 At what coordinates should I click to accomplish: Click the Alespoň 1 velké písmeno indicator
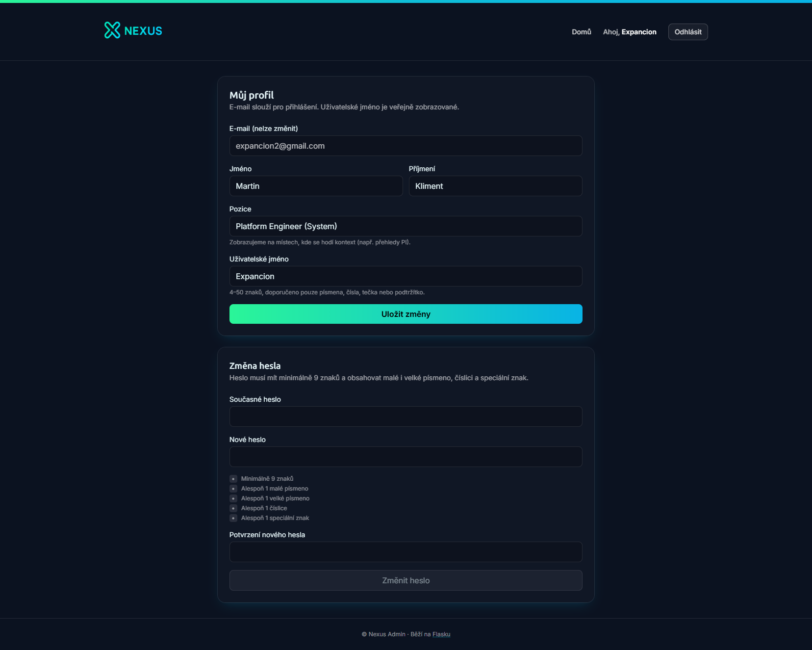click(233, 498)
